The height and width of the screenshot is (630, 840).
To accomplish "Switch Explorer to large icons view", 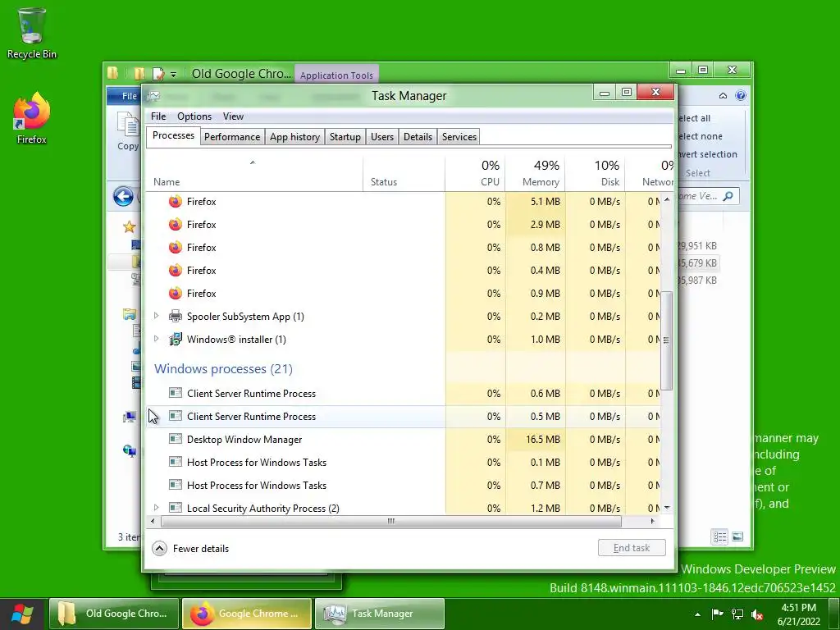I will [737, 536].
